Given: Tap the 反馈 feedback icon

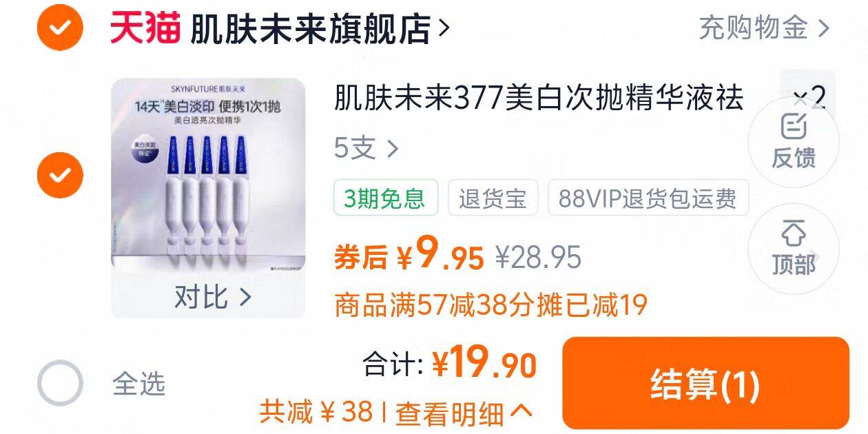Looking at the screenshot, I should click(x=794, y=127).
